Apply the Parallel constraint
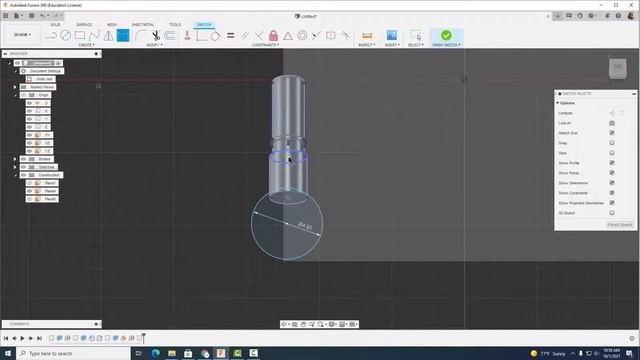 click(245, 36)
